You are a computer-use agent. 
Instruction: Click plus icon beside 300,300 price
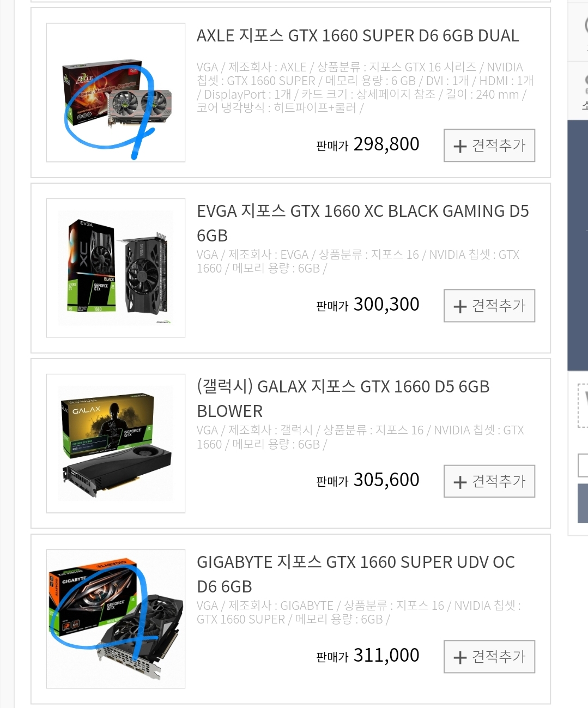tap(460, 306)
